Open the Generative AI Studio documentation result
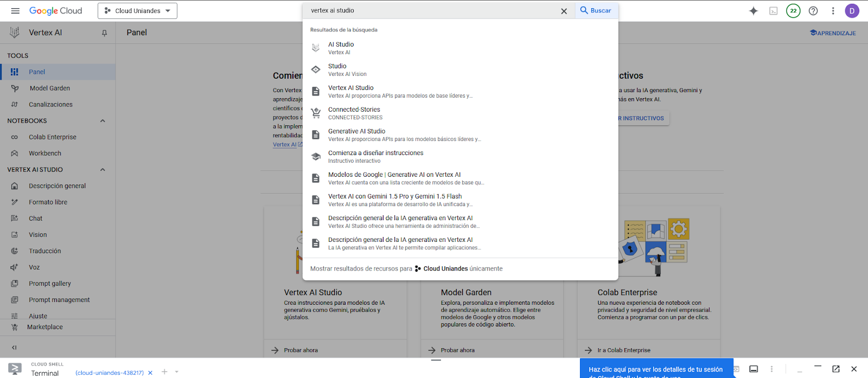Screen dimensions: 868x378 [x=460, y=134]
